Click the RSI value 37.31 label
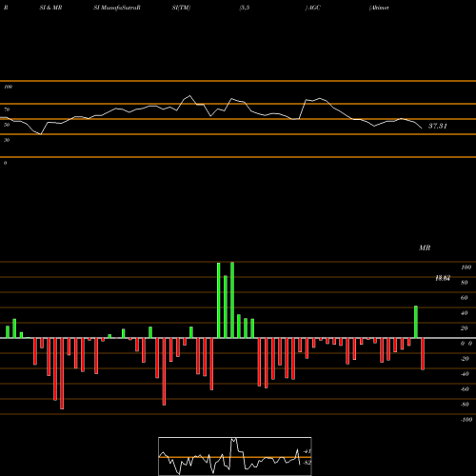This screenshot has width=476, height=476. pyautogui.click(x=438, y=126)
